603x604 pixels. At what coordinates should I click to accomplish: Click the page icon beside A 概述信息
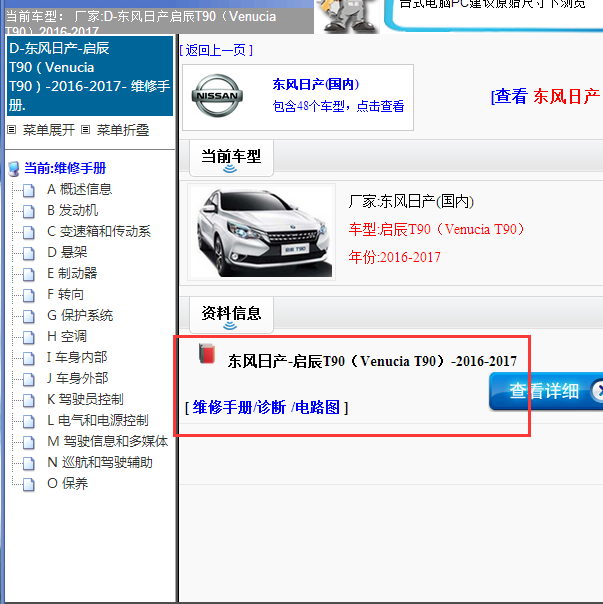(x=29, y=190)
